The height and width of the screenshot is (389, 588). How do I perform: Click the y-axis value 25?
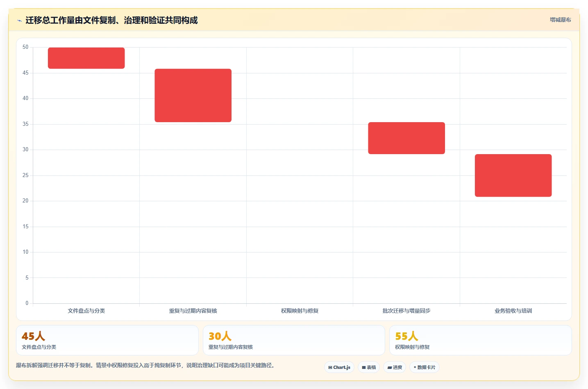(x=25, y=175)
